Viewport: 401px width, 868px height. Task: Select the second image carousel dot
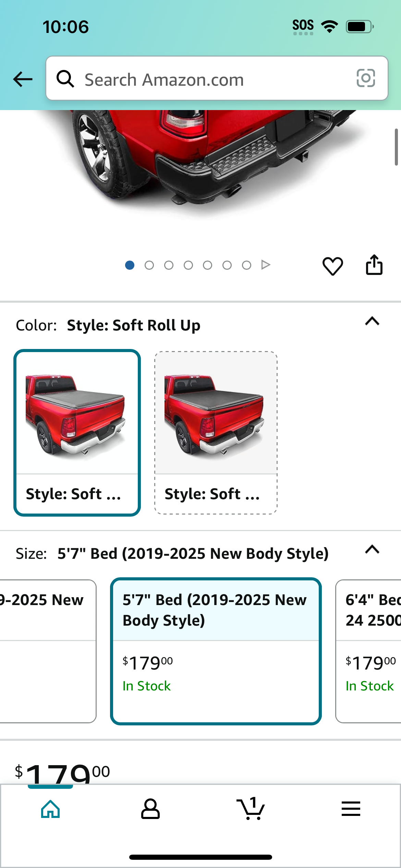coord(149,265)
